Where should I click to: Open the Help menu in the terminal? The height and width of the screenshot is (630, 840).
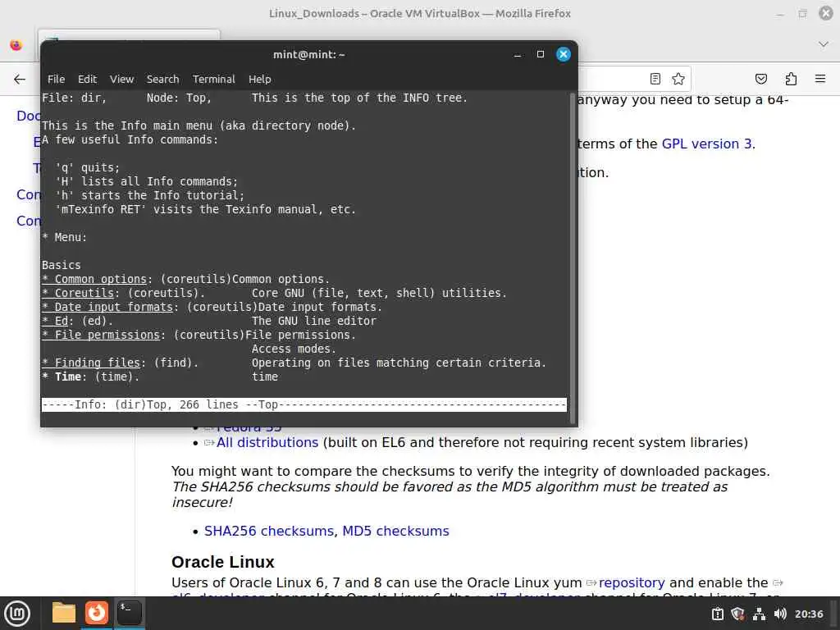tap(260, 79)
